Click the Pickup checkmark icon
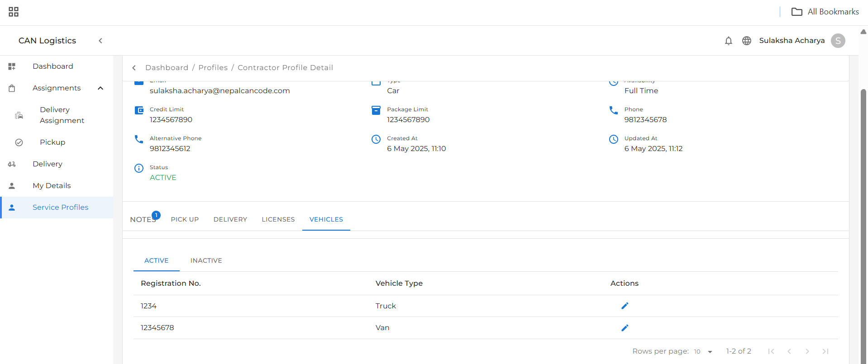Screen dimensions: 868x364 point(19,142)
